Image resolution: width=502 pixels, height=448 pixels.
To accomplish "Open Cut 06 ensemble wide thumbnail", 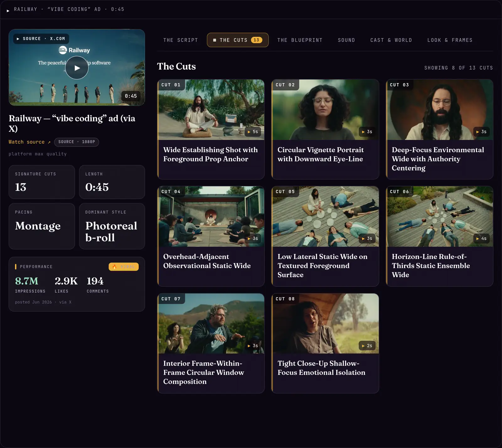I will pos(440,217).
